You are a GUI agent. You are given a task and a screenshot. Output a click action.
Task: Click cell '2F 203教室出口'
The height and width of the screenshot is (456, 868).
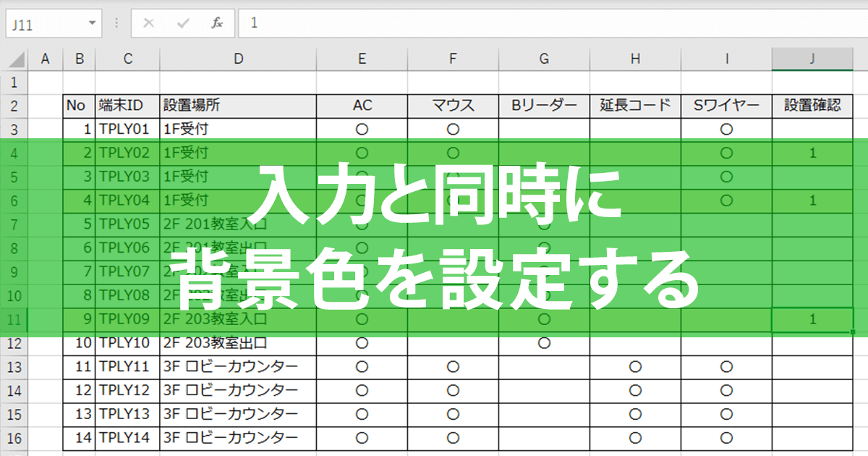[x=238, y=342]
